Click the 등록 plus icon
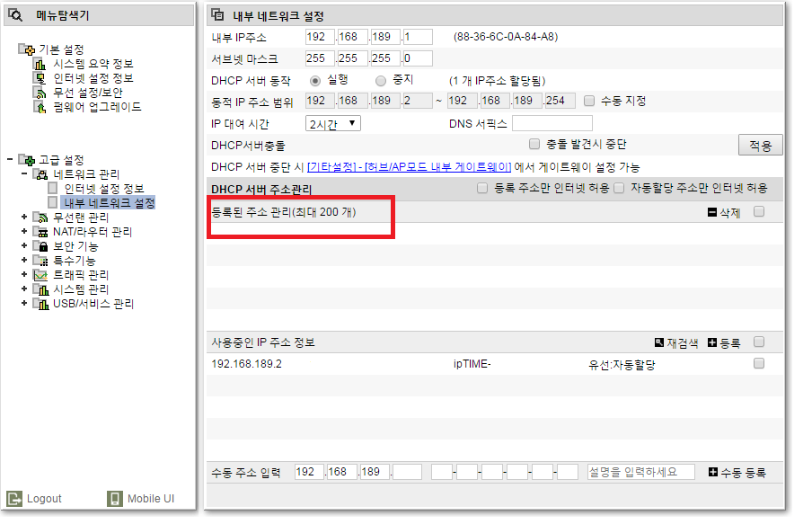The width and height of the screenshot is (812, 524). (712, 342)
